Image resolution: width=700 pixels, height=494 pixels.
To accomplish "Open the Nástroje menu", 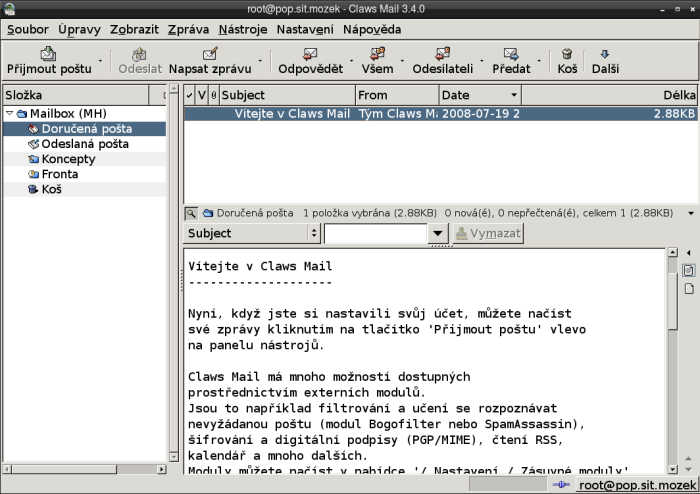I will [242, 29].
